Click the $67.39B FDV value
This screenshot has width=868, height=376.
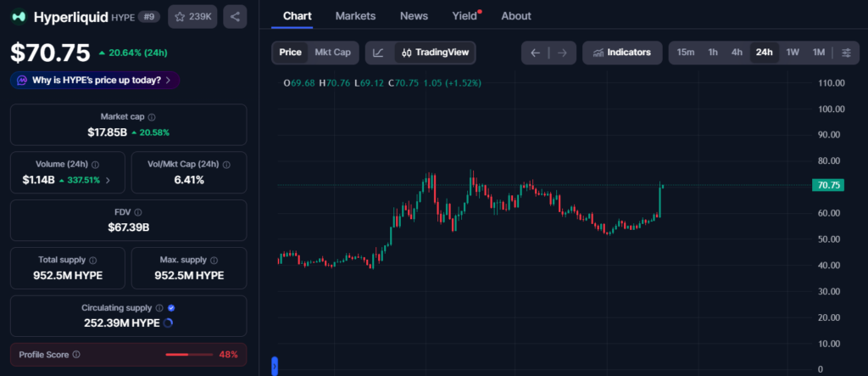coord(129,227)
